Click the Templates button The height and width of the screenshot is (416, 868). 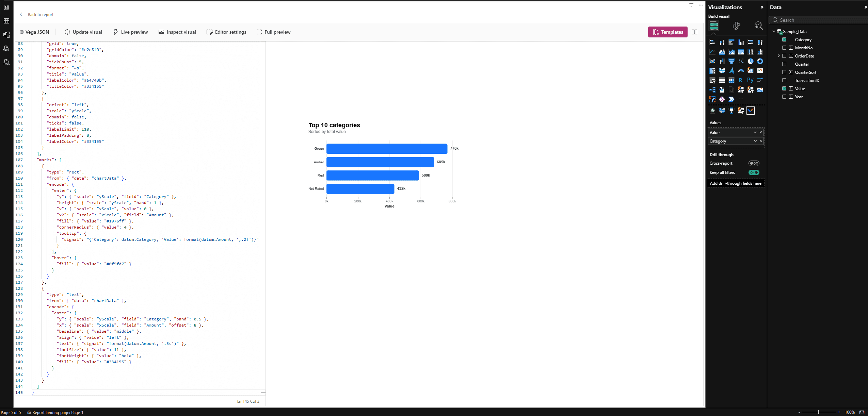click(x=668, y=32)
